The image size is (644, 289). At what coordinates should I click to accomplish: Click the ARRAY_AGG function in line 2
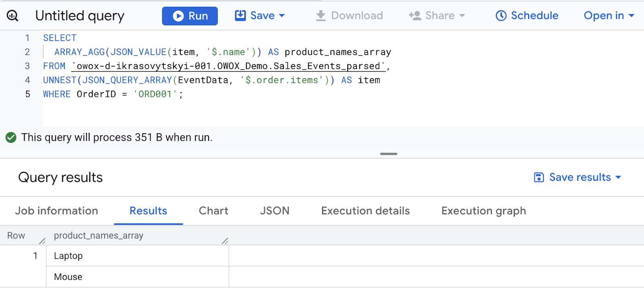(79, 52)
